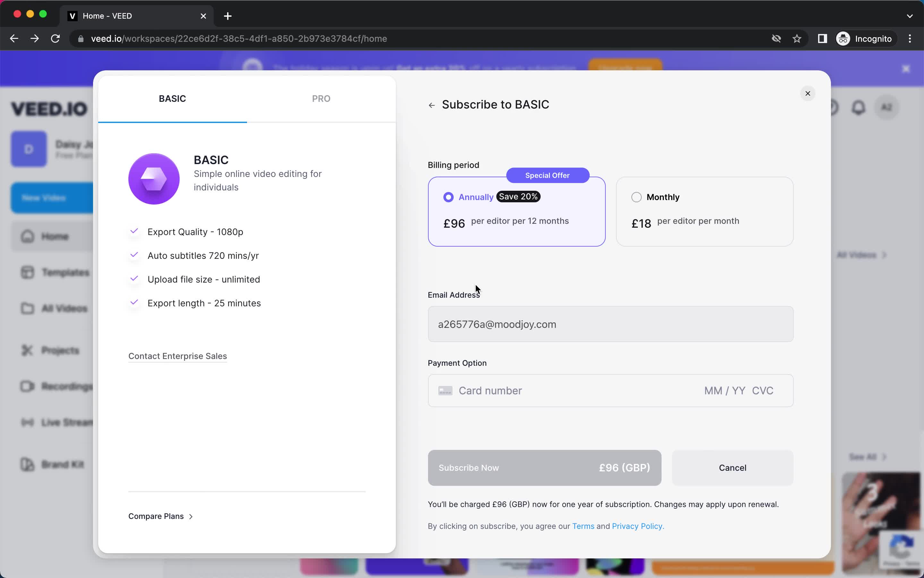Click the Subscribe Now button
Screen dimensions: 924x578
pos(544,468)
